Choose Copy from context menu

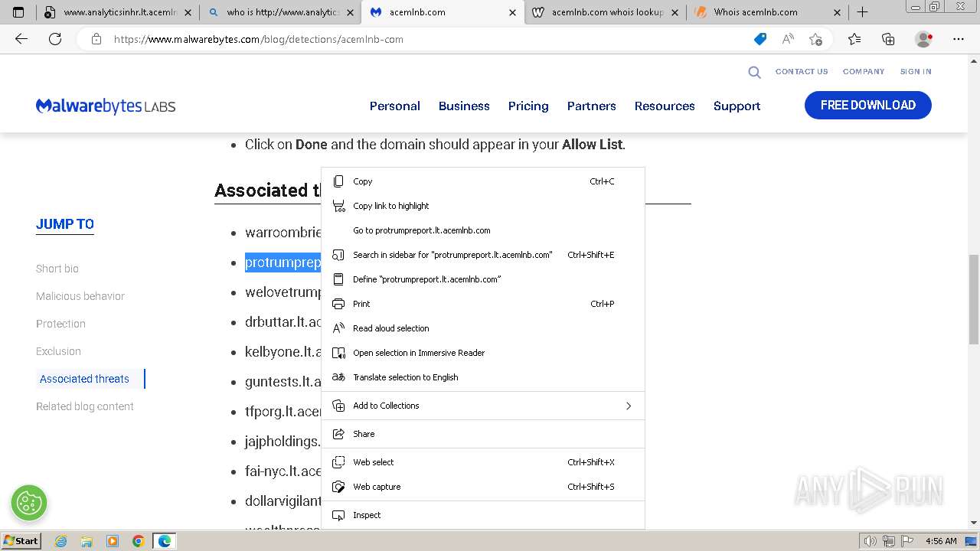coord(483,181)
